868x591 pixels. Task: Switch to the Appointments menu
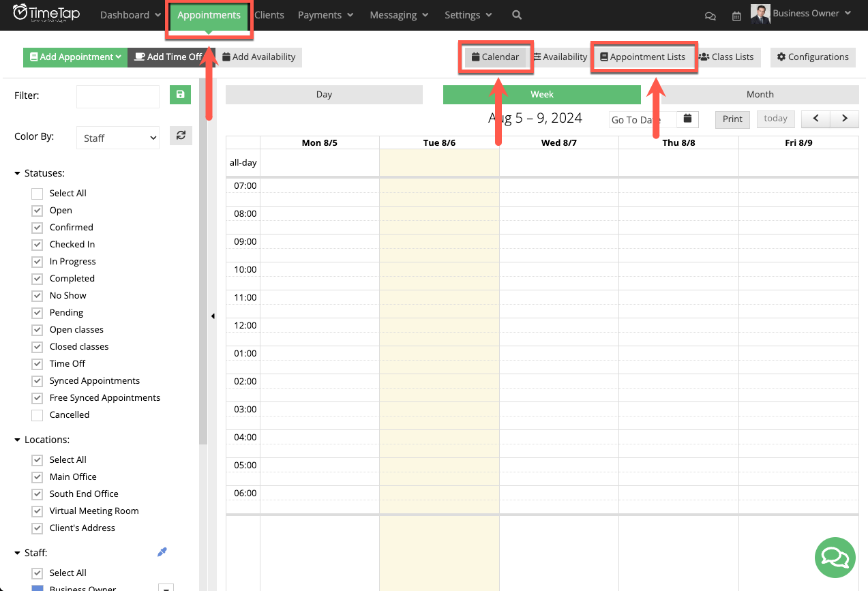(x=209, y=14)
